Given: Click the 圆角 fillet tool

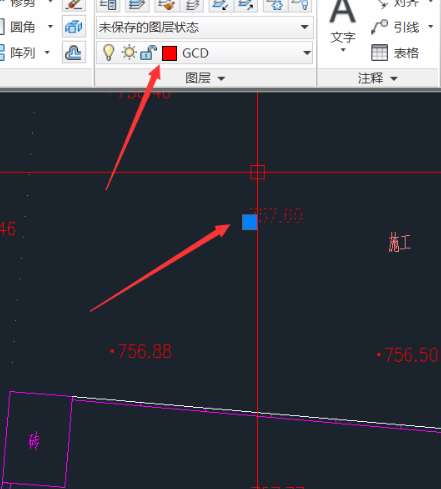Looking at the screenshot, I should pos(22,27).
